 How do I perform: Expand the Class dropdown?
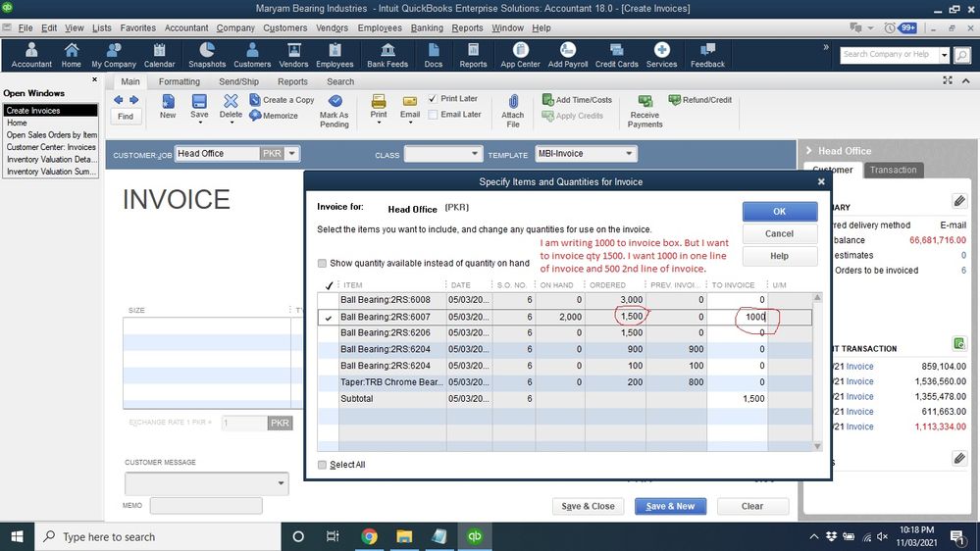tap(475, 154)
